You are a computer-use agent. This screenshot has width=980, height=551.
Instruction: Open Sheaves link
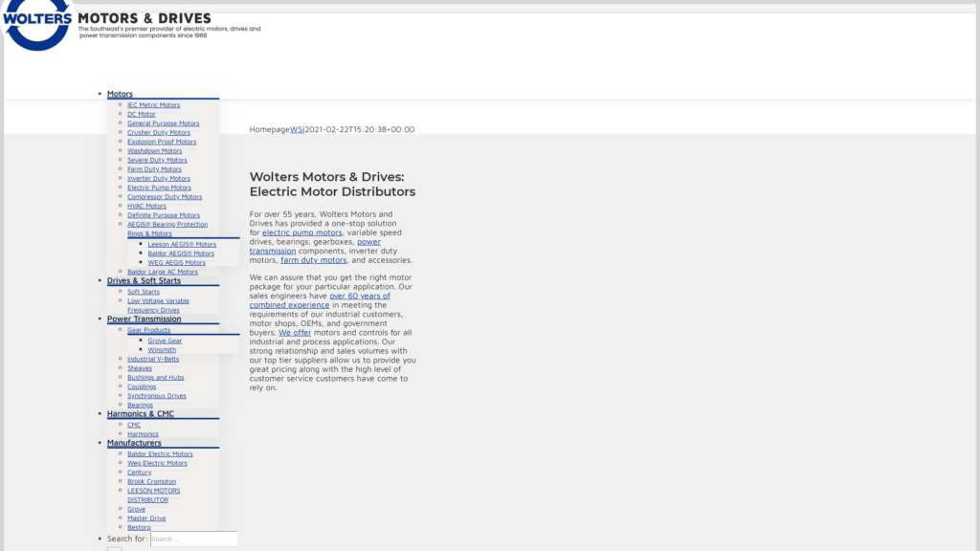140,368
